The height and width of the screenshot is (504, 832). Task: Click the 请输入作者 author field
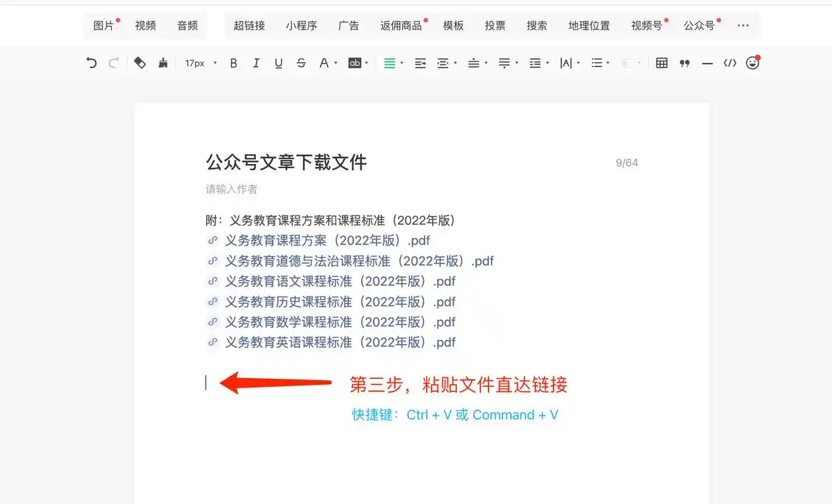231,189
